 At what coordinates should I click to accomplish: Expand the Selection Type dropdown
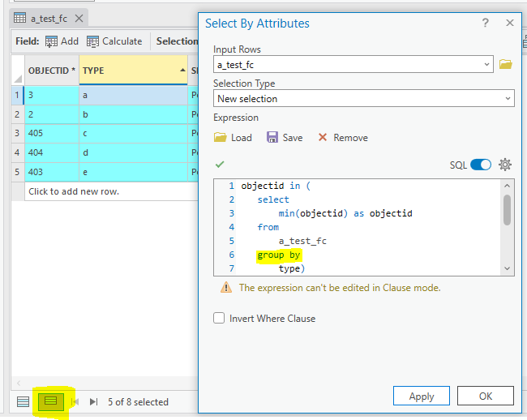click(x=508, y=99)
